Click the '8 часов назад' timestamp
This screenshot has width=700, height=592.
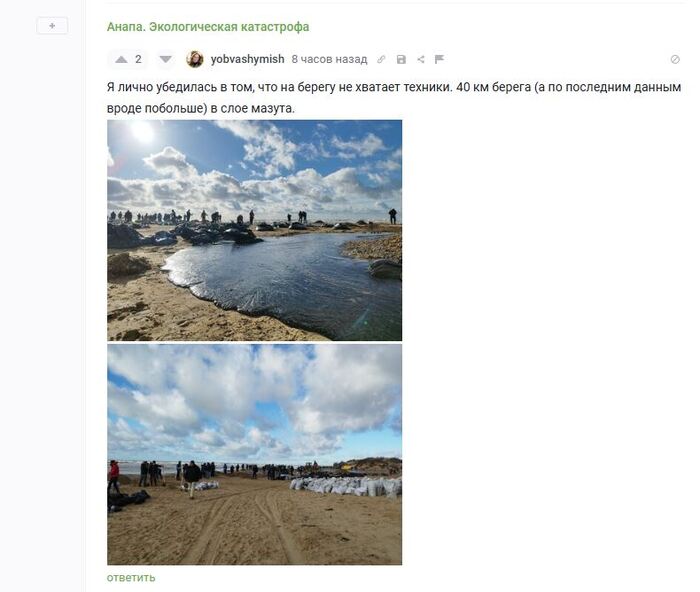pyautogui.click(x=329, y=59)
